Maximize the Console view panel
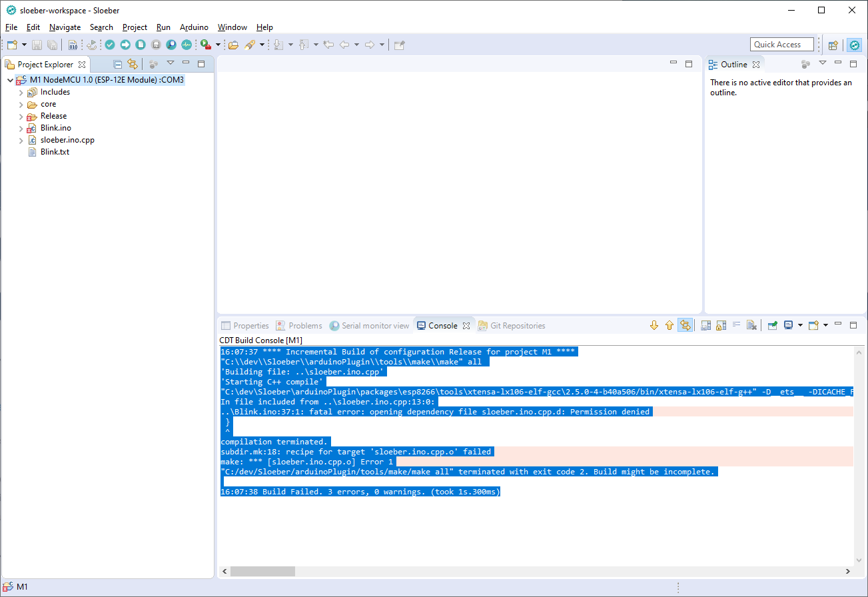Viewport: 868px width, 597px height. point(853,324)
